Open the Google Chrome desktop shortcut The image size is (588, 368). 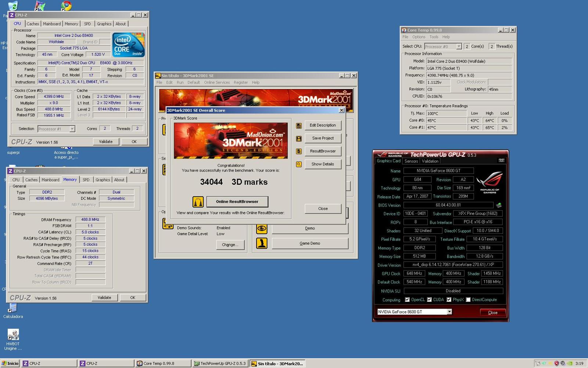(66, 5)
